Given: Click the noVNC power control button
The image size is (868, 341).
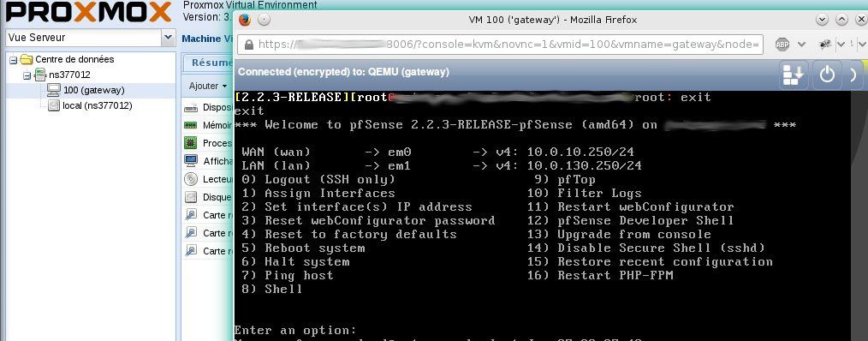Looking at the screenshot, I should click(827, 75).
